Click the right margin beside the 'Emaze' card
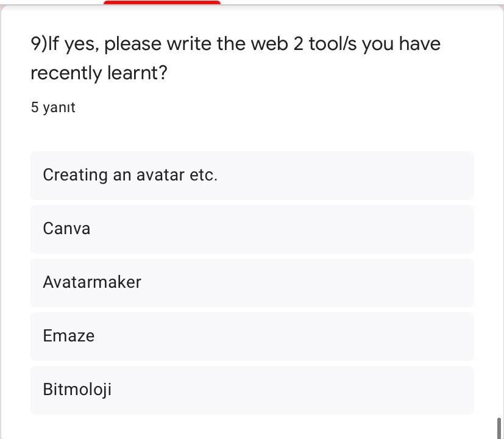The image size is (504, 439). [x=488, y=336]
